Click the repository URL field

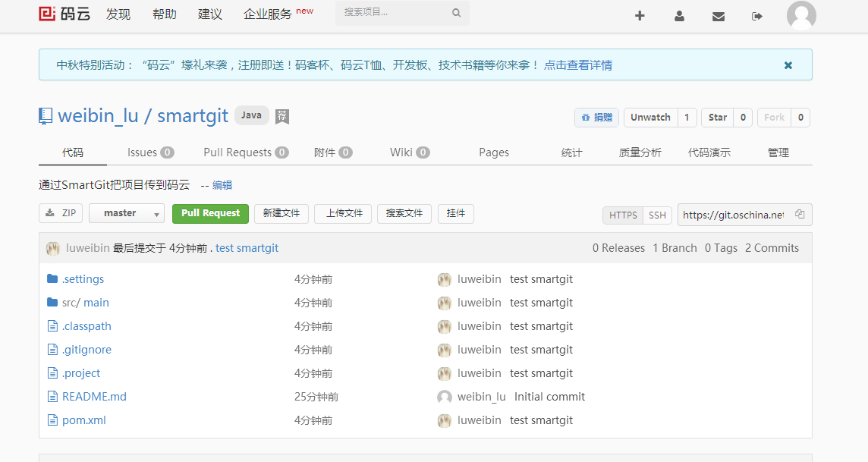[734, 215]
